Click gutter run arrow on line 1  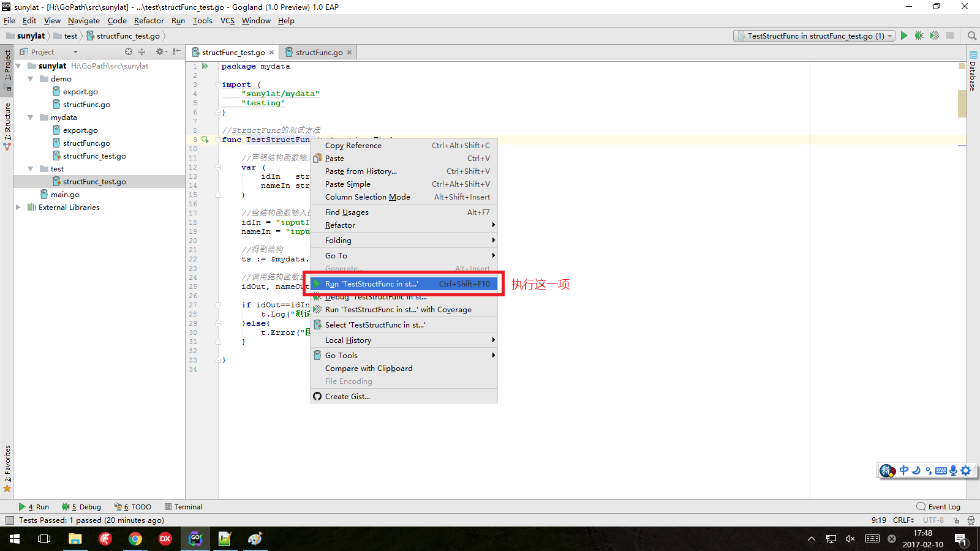pos(205,66)
